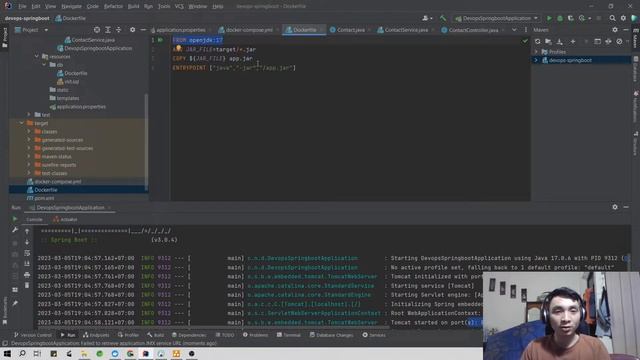This screenshot has width=640, height=360.
Task: Open the Project side tool window strip button
Action: 4,38
